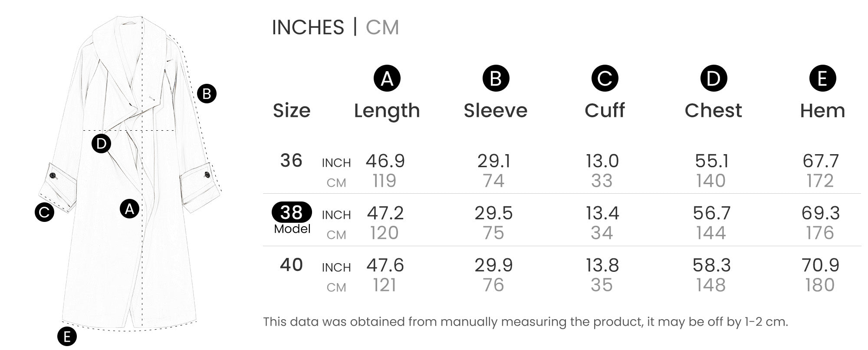Select the highlighted size 38 Model badge
This screenshot has height=350, width=868.
pyautogui.click(x=292, y=212)
